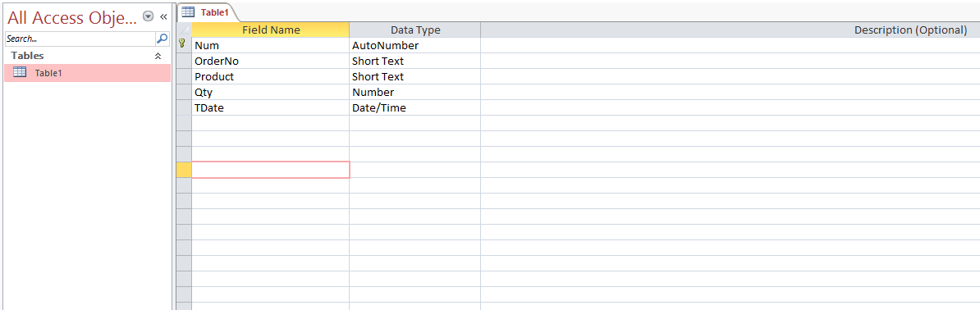Click the Data Type column header
The height and width of the screenshot is (310, 980).
point(415,30)
